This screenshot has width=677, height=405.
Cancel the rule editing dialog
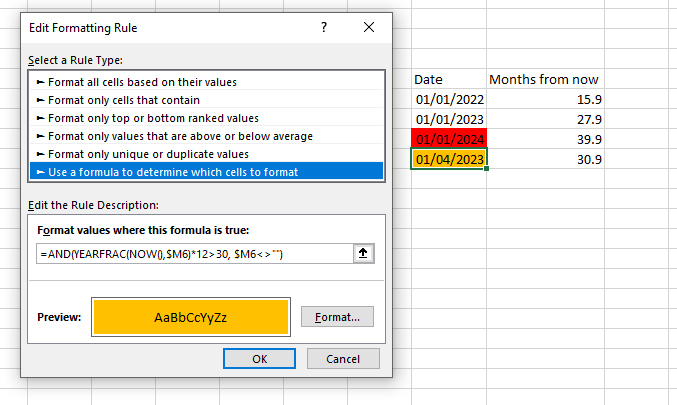[x=343, y=359]
